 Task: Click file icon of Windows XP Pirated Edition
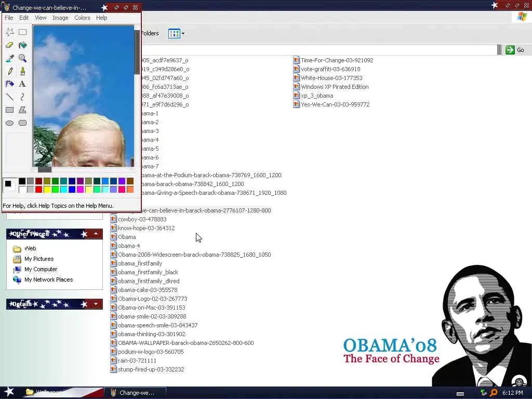tap(296, 87)
